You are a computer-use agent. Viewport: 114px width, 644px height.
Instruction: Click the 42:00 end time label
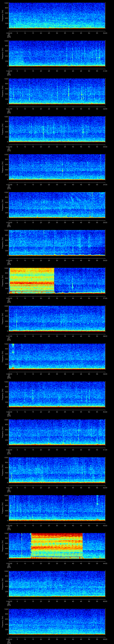tap(105, 487)
